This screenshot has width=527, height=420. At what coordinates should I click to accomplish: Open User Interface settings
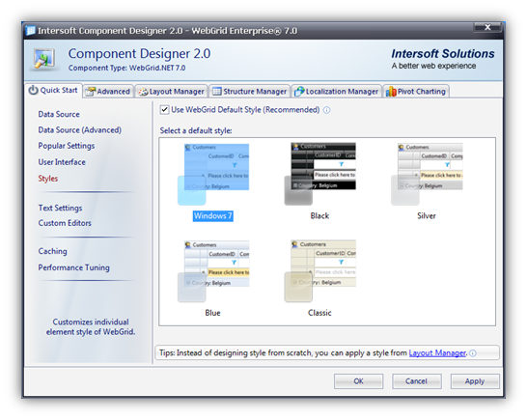62,162
